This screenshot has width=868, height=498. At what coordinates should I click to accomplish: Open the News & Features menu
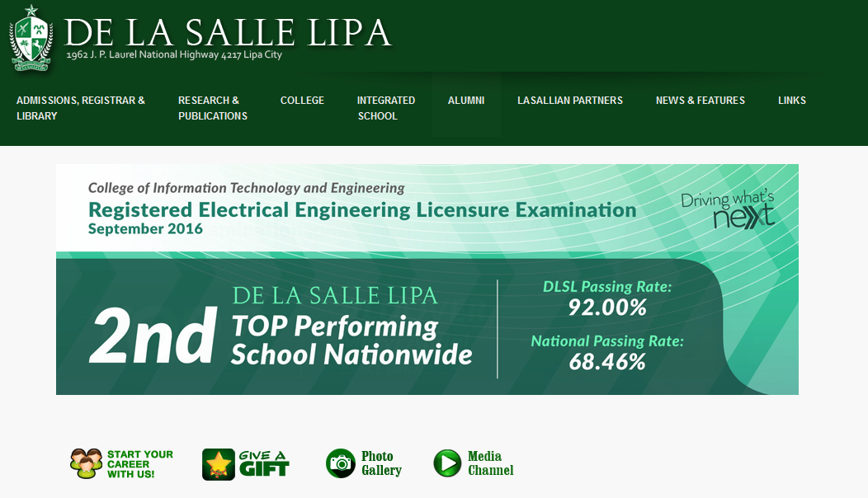coord(701,100)
